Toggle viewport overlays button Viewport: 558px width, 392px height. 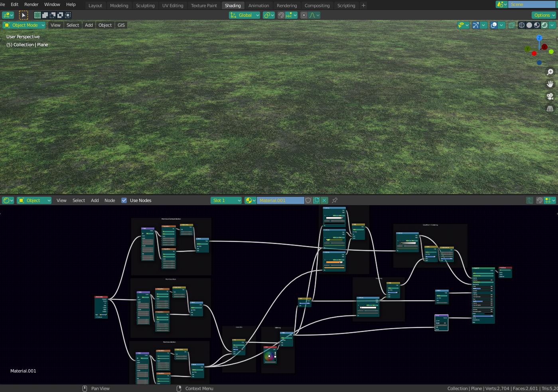(494, 25)
